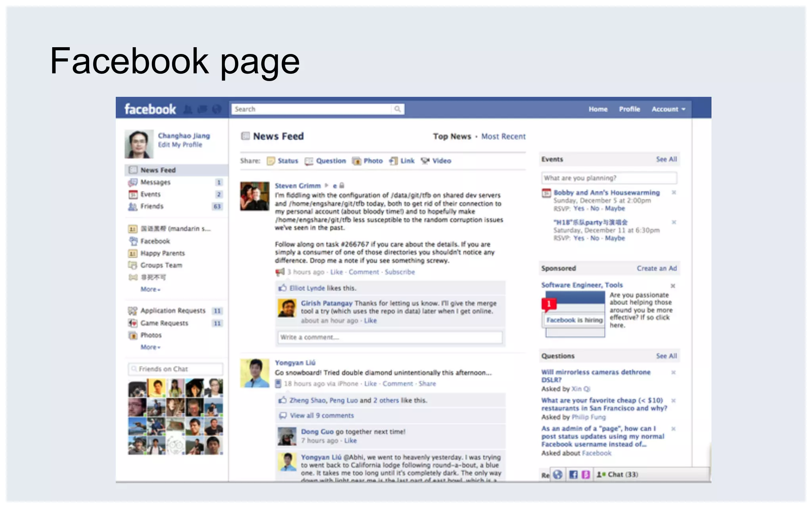Click the Question share icon
This screenshot has height=508, width=812.
(x=309, y=161)
